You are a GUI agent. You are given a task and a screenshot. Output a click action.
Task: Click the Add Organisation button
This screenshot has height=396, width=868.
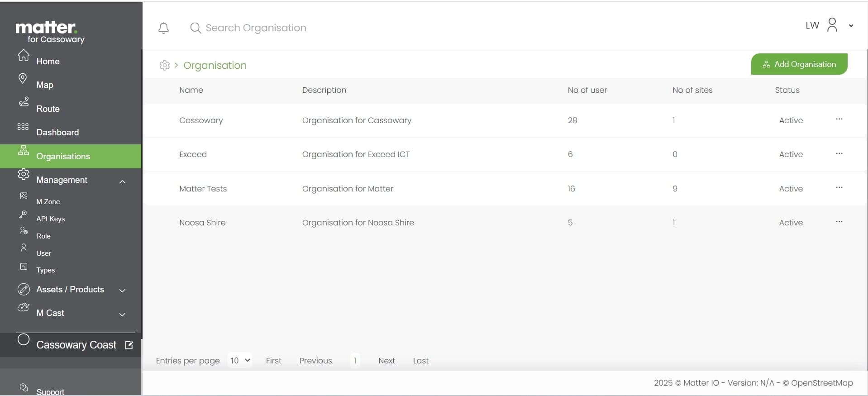point(799,64)
